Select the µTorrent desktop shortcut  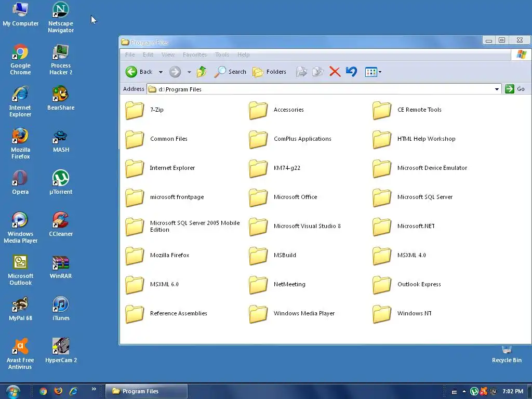tap(61, 182)
